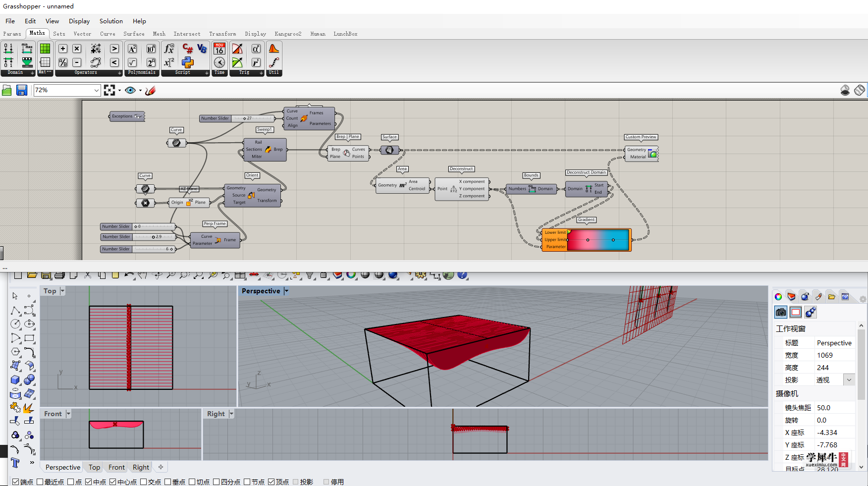Enable the 交点 intersection osnap checkbox
Viewport: 868px width, 486px height.
pyautogui.click(x=144, y=482)
